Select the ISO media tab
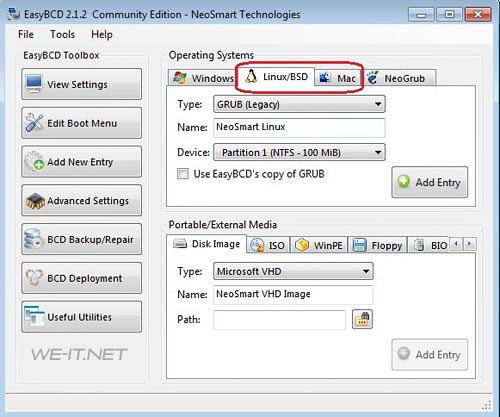This screenshot has width=500, height=417. coord(268,245)
